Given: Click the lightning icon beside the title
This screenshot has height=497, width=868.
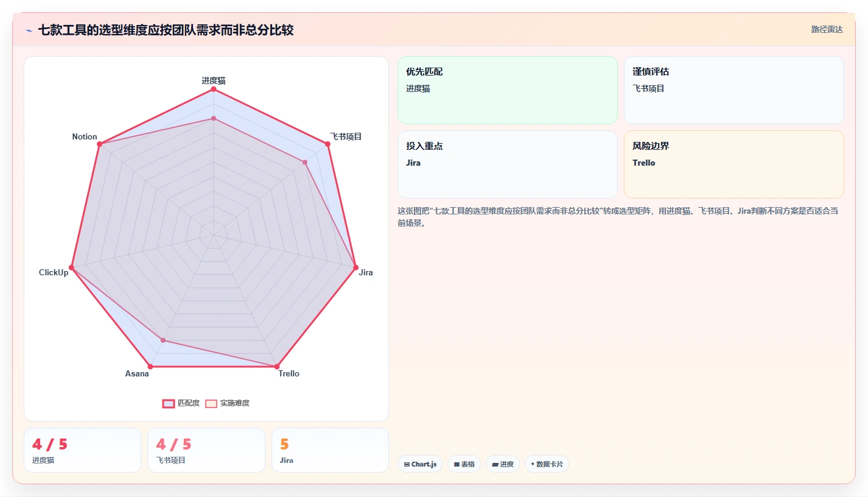Looking at the screenshot, I should (x=29, y=30).
